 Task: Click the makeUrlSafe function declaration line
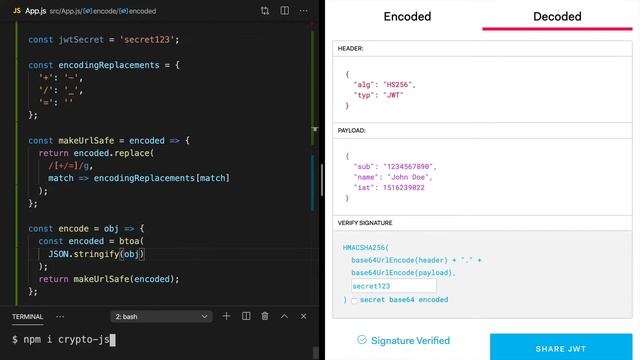click(x=109, y=141)
